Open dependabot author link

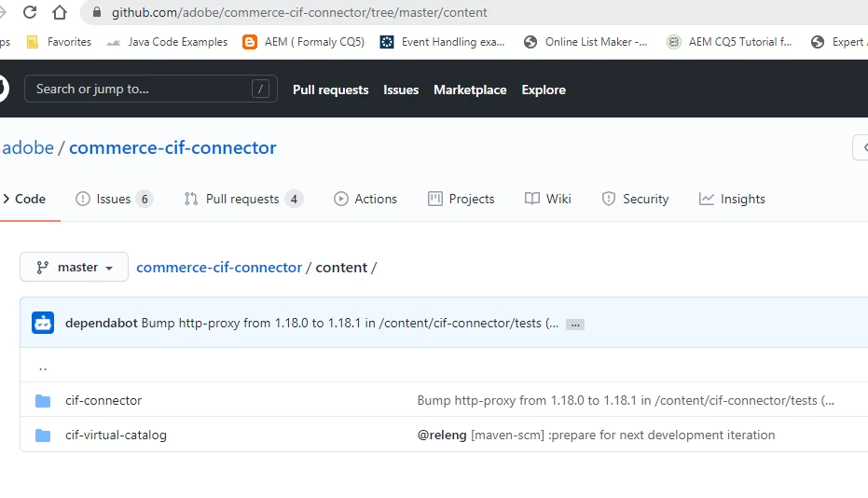(102, 323)
